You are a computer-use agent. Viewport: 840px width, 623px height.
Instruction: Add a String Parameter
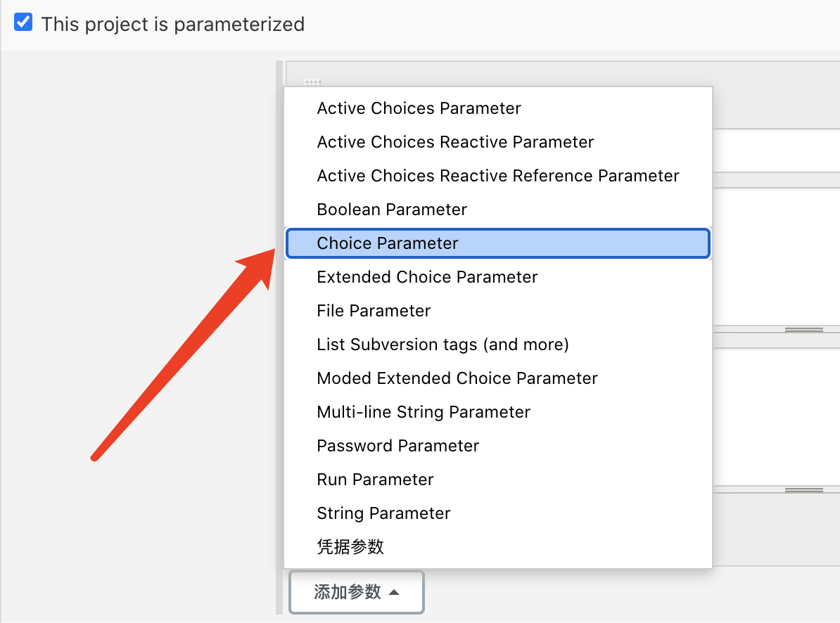pos(383,513)
